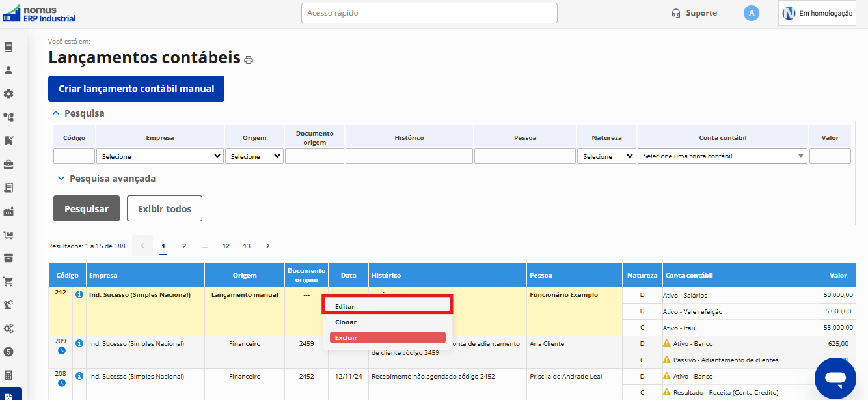Open the gear settings icon in sidebar
868x400 pixels.
pos(8,94)
